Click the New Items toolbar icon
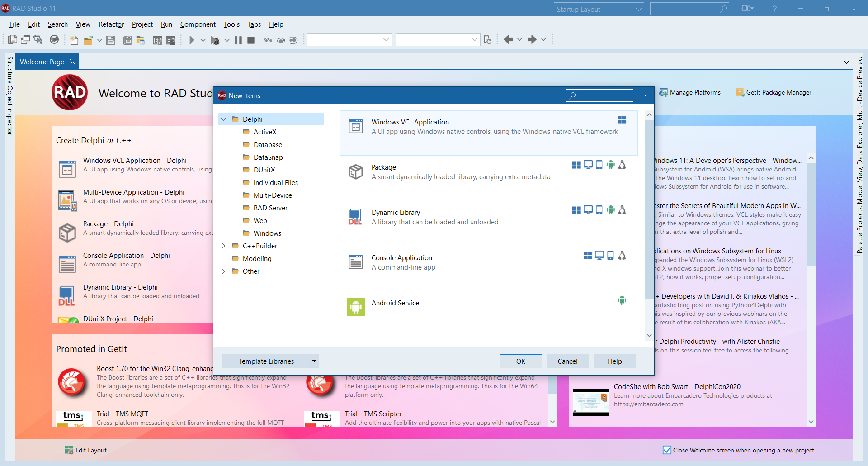This screenshot has height=466, width=868. [74, 40]
